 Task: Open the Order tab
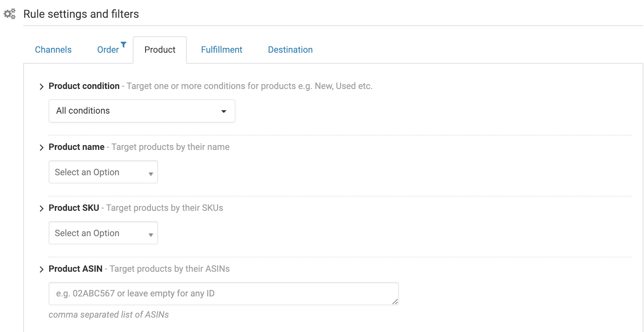(108, 50)
